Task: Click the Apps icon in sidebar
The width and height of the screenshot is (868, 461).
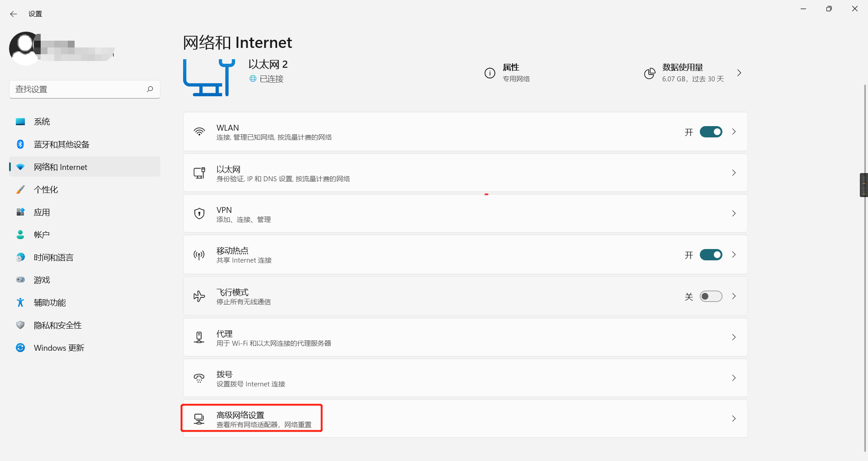Action: (20, 212)
